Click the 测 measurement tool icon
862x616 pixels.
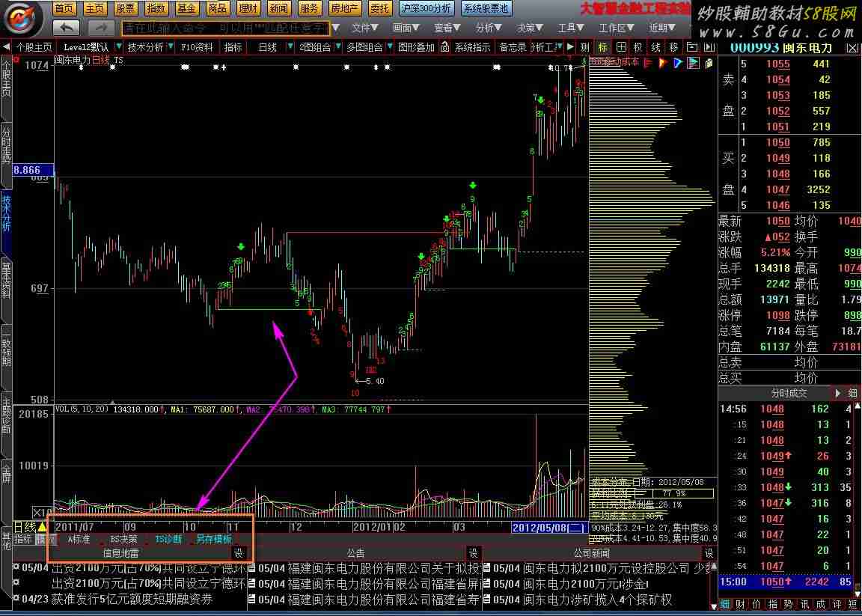584,47
